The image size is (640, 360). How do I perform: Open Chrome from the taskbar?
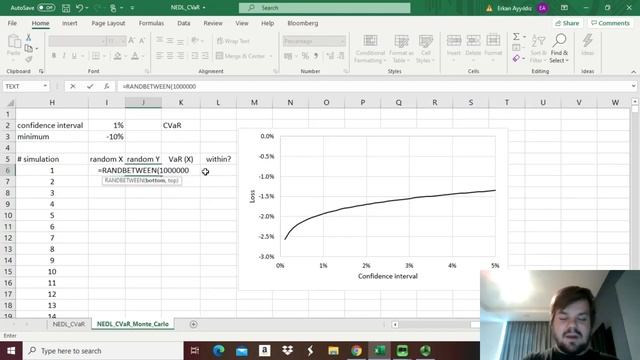356,351
